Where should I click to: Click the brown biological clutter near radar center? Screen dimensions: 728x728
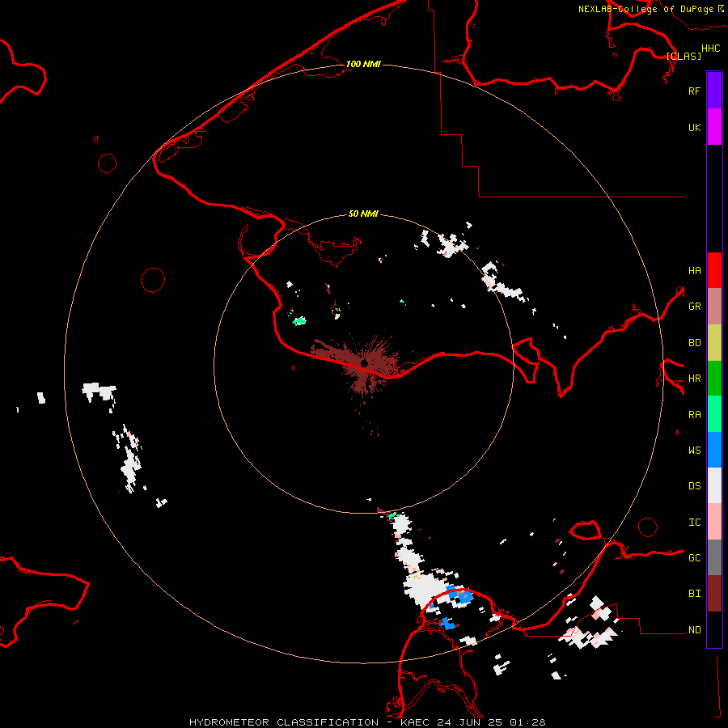[358, 365]
